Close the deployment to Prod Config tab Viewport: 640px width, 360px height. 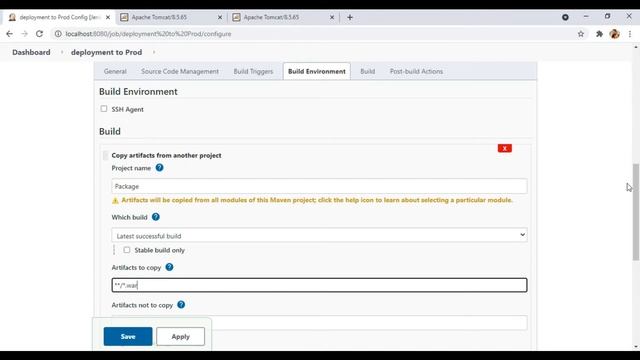108,18
